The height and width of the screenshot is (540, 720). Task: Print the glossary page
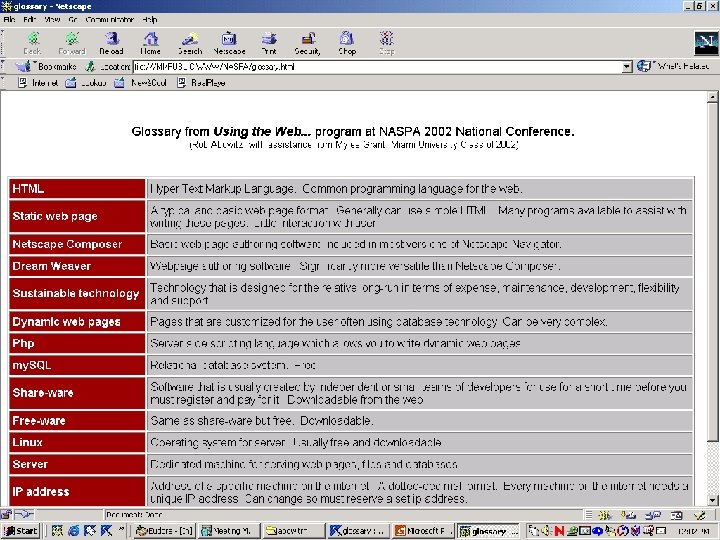tap(269, 44)
